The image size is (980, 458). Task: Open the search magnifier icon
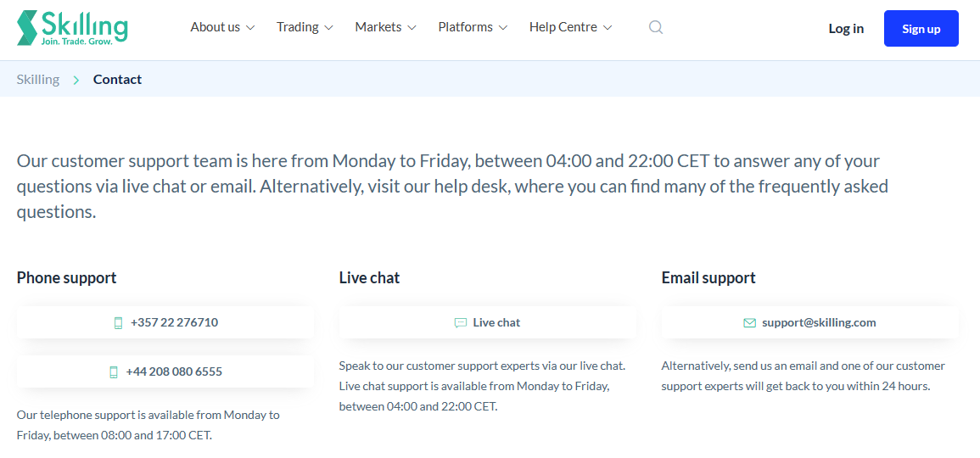pyautogui.click(x=656, y=27)
